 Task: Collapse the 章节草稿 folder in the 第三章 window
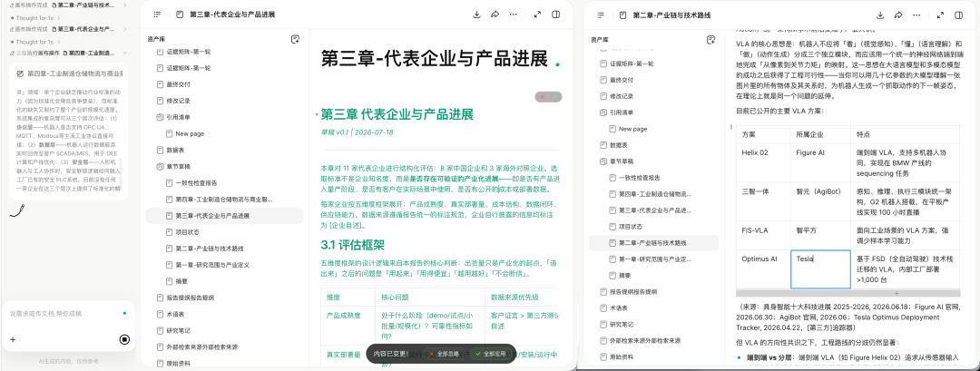tap(160, 166)
